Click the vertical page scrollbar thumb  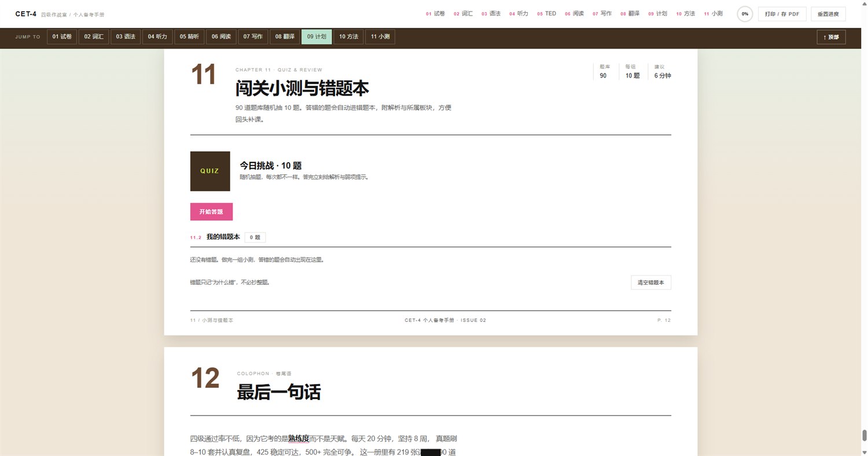(x=865, y=435)
